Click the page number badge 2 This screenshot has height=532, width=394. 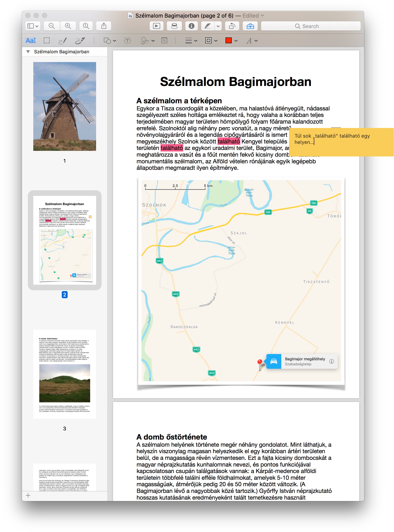click(x=64, y=295)
